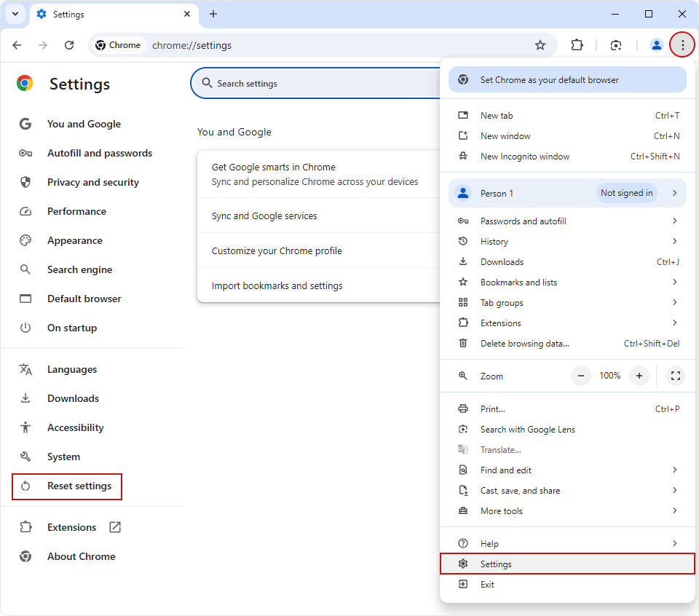This screenshot has height=616, width=699.
Task: Click Set Chrome as your default browser
Action: pyautogui.click(x=567, y=80)
